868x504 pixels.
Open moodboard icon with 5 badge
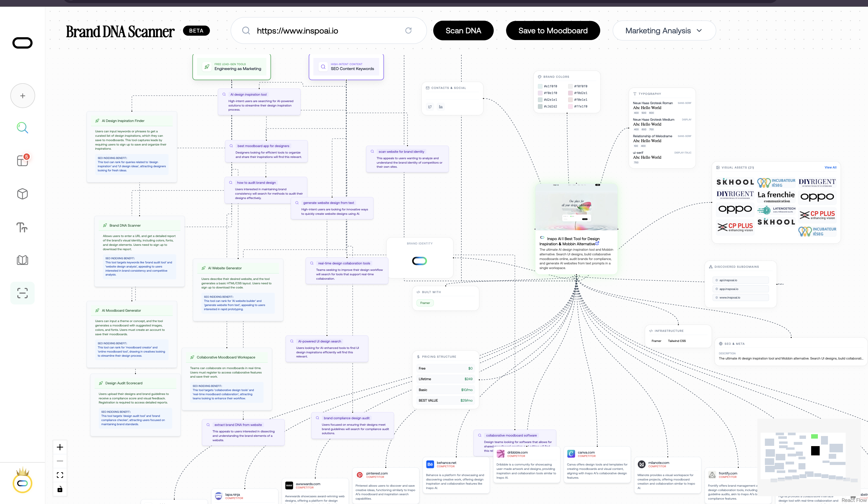point(22,160)
